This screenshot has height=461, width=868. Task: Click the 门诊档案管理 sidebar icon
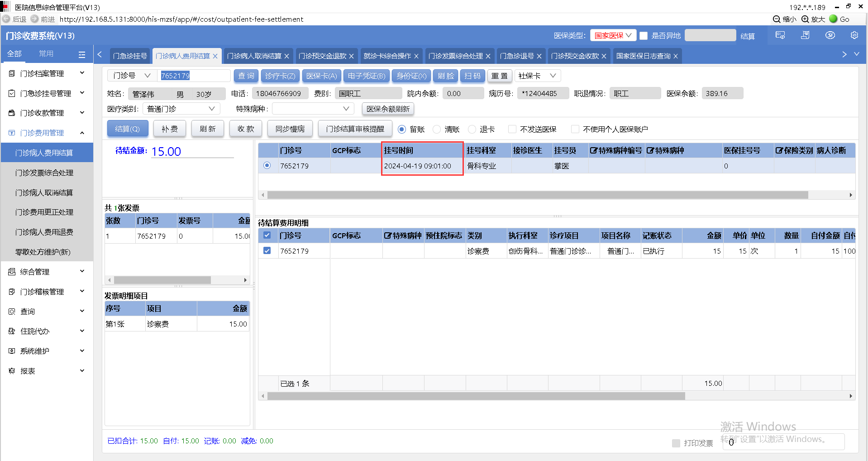(x=12, y=73)
